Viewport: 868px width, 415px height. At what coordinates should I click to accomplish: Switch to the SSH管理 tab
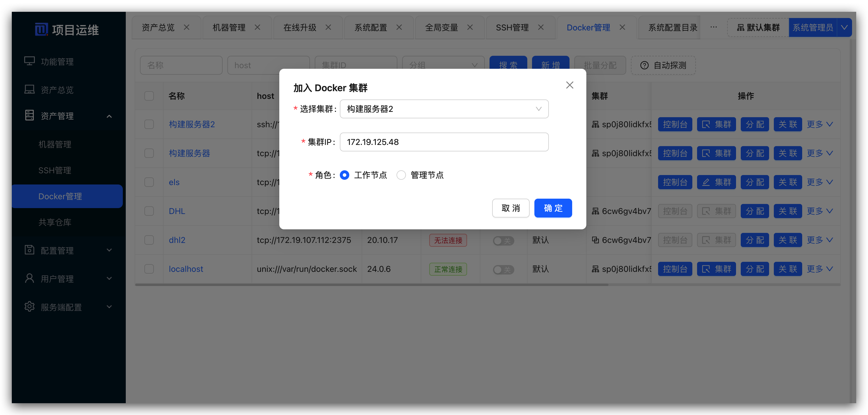tap(512, 27)
